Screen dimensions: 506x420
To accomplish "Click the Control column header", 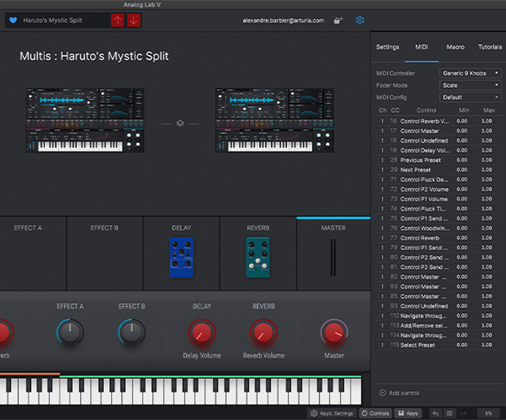I will tap(426, 110).
